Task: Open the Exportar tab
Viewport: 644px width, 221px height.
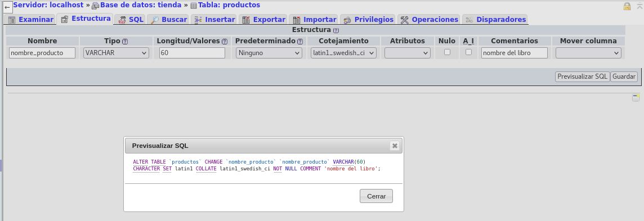Action: tap(263, 19)
